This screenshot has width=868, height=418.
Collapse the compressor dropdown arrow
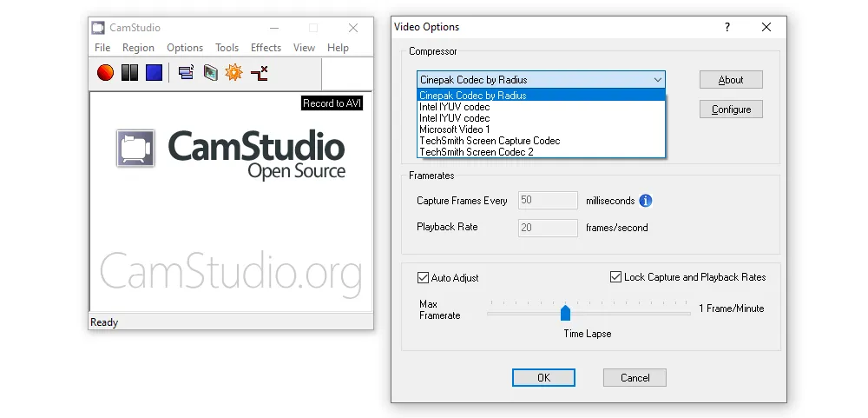tap(655, 80)
